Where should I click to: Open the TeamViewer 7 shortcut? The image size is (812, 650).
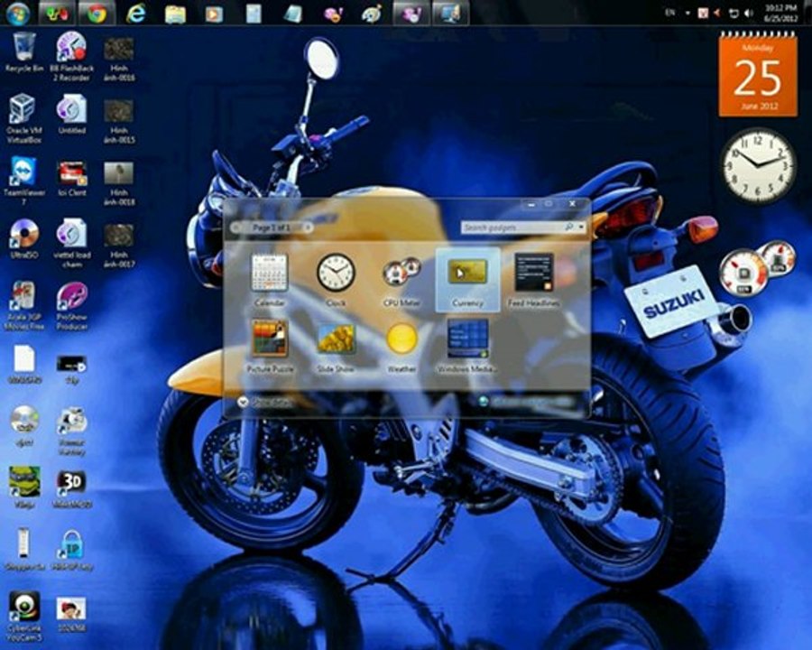coord(23,181)
